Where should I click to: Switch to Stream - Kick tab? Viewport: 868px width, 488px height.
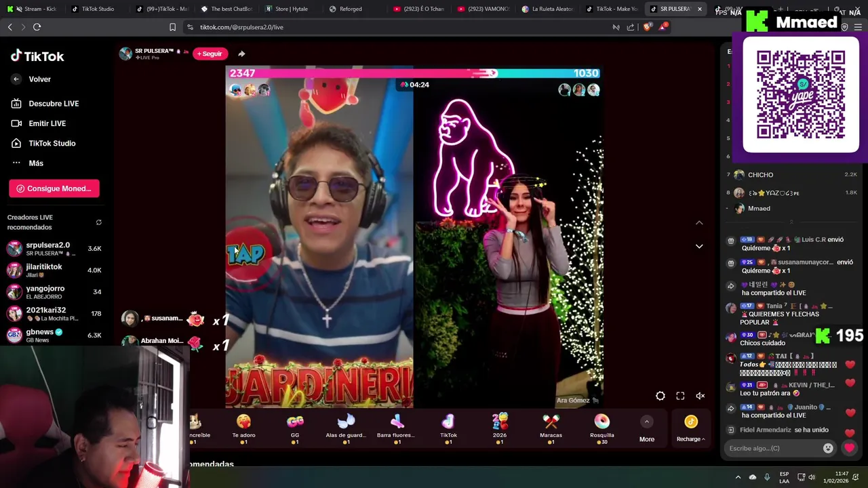[35, 9]
